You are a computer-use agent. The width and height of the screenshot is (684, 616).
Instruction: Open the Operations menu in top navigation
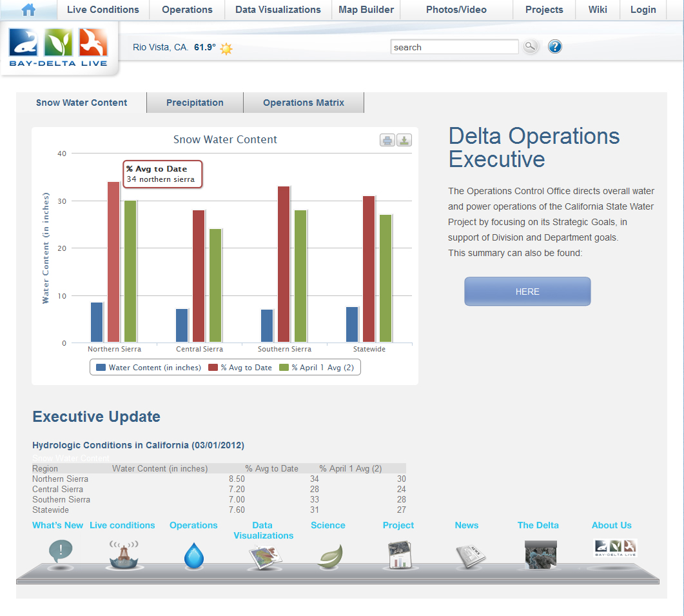coord(187,10)
